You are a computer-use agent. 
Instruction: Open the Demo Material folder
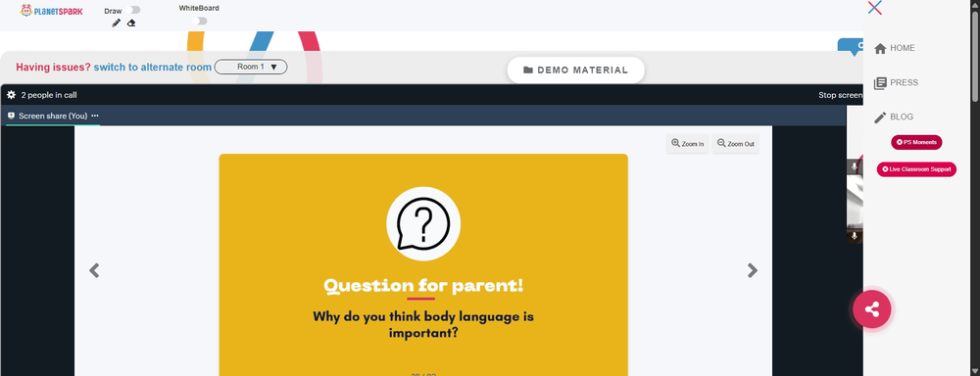coord(575,70)
